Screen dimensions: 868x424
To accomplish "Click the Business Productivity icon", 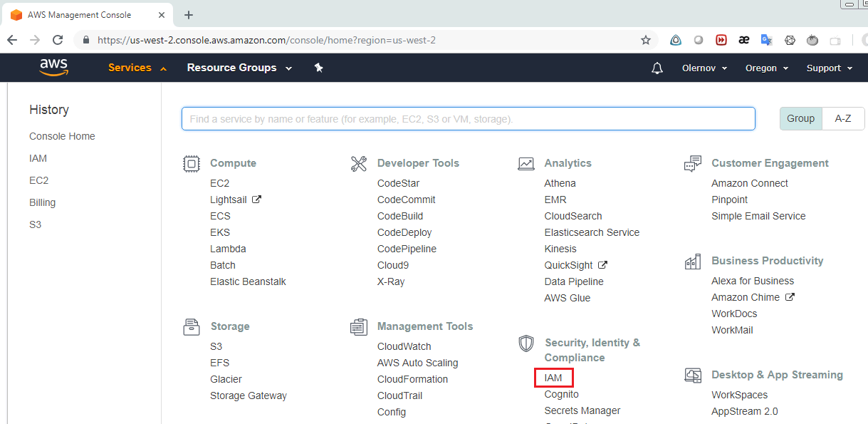I will [x=693, y=262].
